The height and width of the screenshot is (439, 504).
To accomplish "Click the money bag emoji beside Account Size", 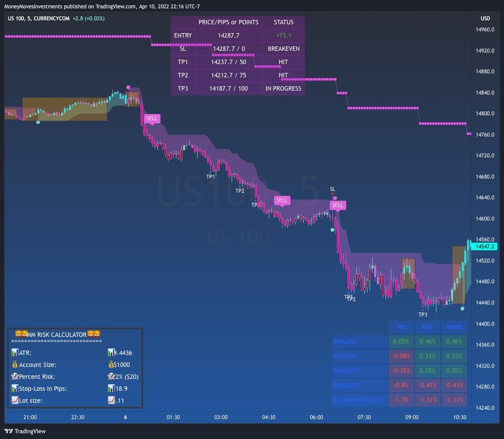I will click(x=15, y=364).
